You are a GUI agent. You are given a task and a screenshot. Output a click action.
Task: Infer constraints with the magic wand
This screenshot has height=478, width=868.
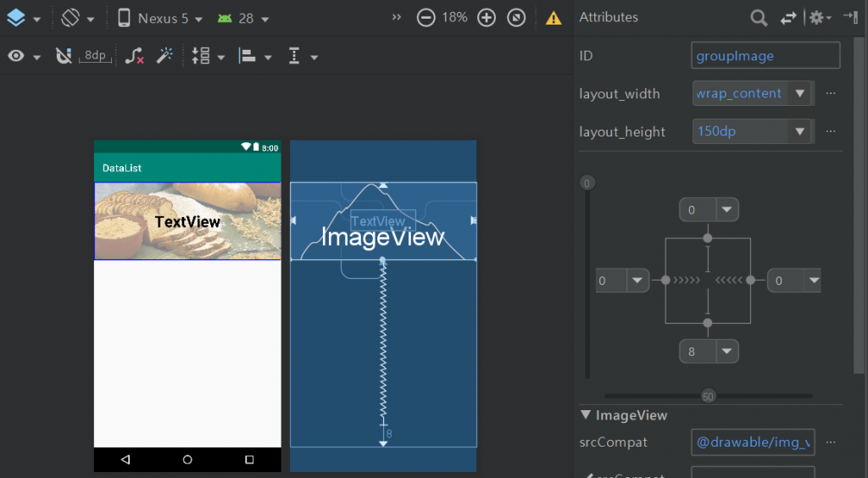[164, 55]
